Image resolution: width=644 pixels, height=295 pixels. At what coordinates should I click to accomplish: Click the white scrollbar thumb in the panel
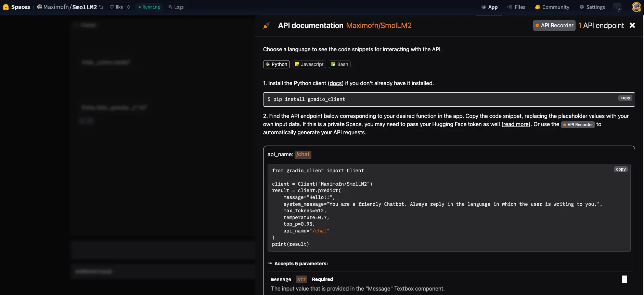[624, 279]
